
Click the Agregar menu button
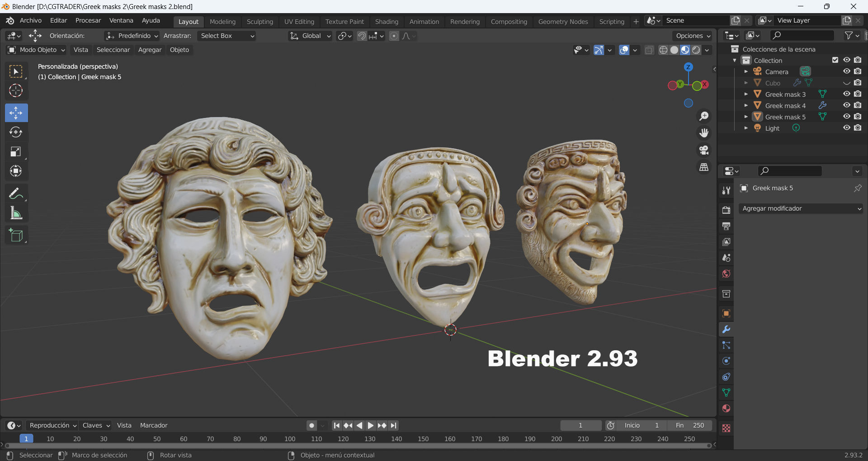pos(150,50)
